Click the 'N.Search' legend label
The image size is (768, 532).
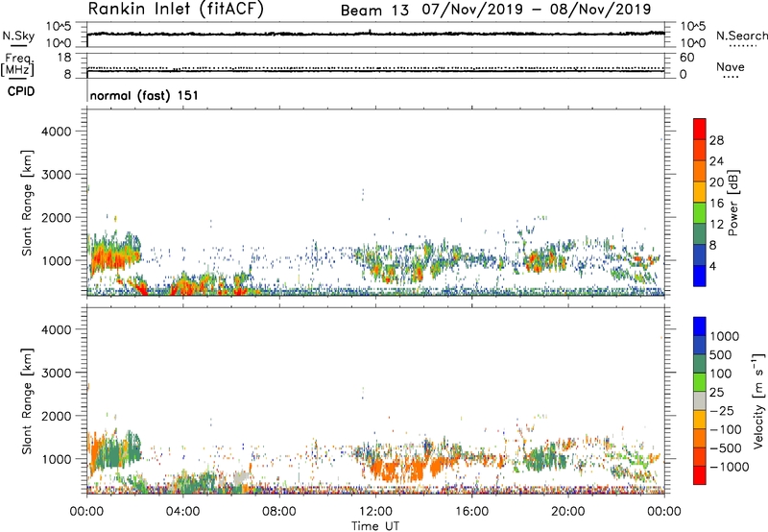pos(741,36)
